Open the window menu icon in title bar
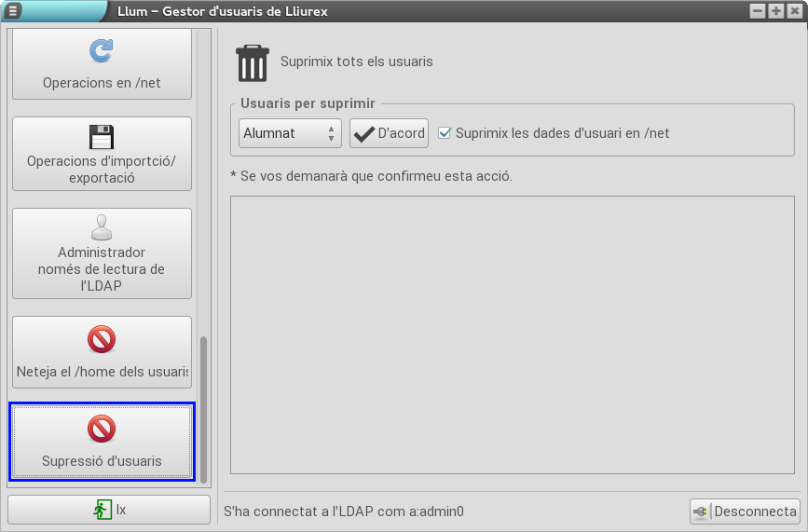Viewport: 808px width, 532px height. [13, 11]
